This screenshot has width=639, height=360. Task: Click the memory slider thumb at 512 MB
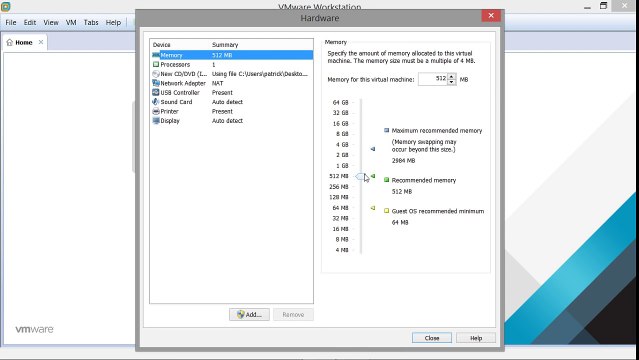360,177
